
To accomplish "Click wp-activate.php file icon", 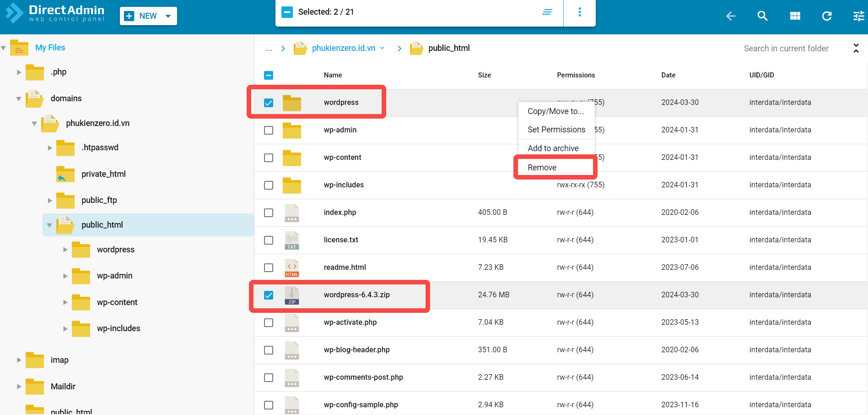I will 292,322.
